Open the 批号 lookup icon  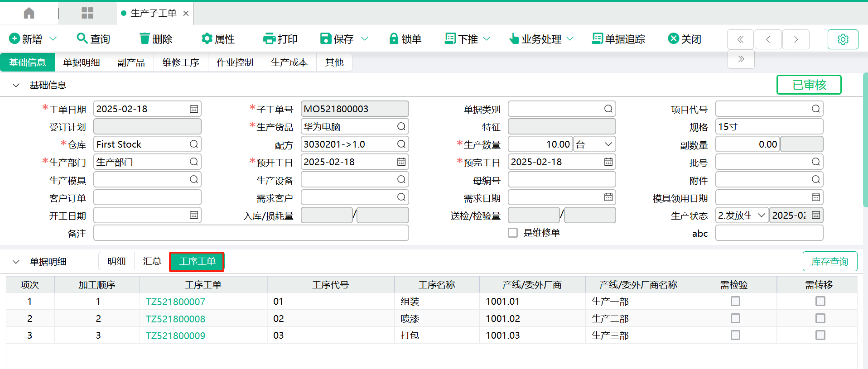816,162
